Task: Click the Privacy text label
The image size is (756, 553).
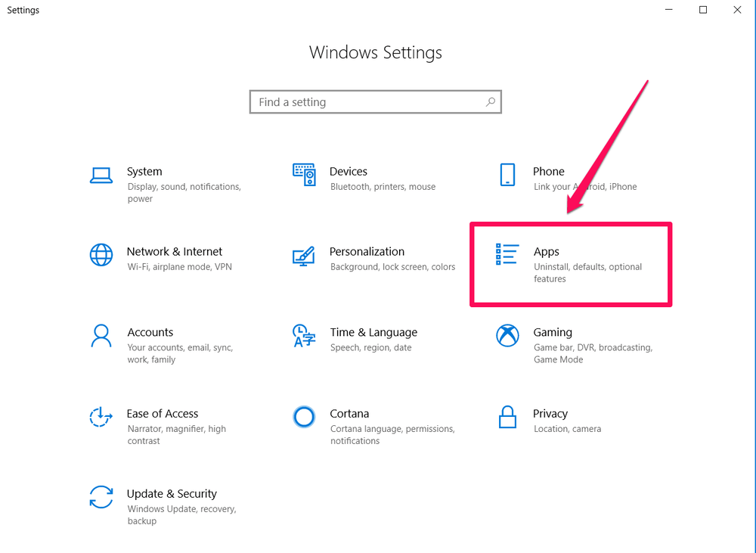Action: [549, 414]
